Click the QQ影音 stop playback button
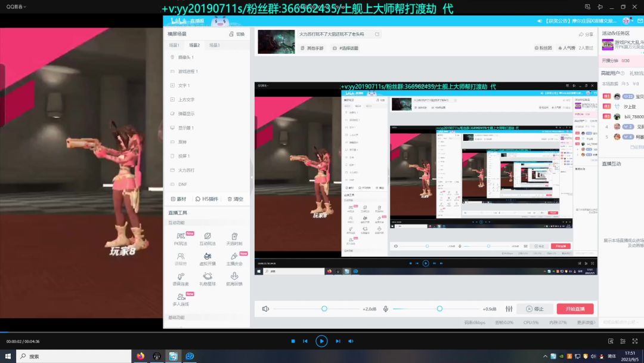The image size is (644, 363). 293,342
